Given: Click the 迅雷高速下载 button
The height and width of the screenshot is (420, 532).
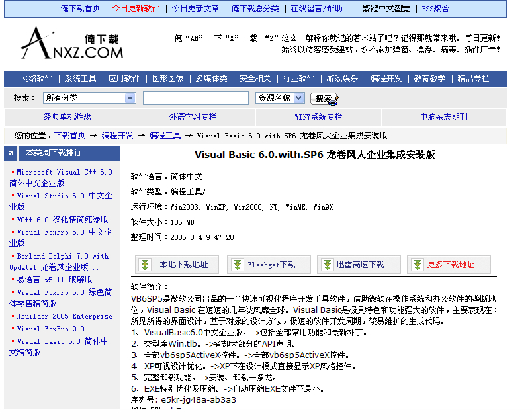Looking at the screenshot, I should tap(359, 265).
